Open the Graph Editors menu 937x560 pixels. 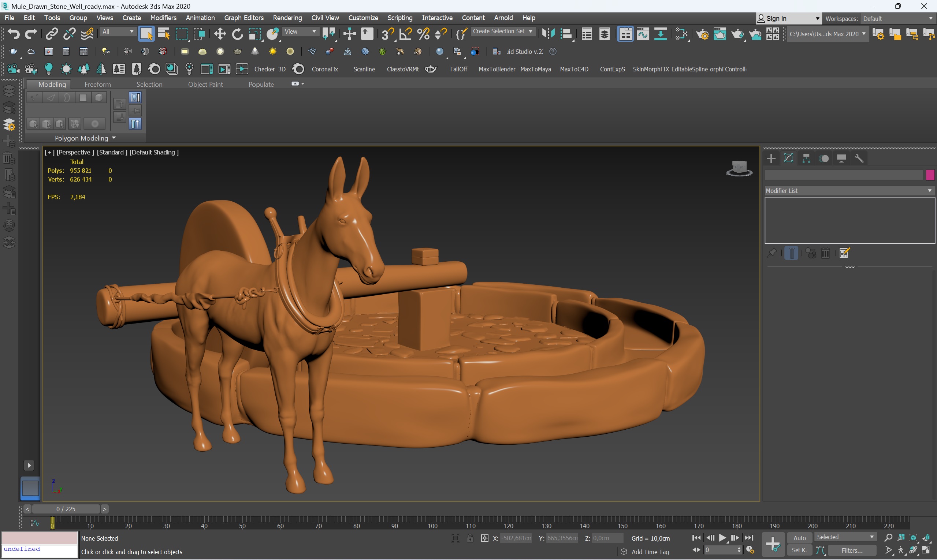(244, 18)
